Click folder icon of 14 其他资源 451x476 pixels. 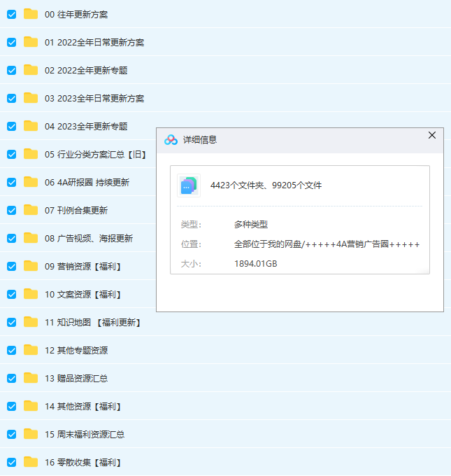31,406
